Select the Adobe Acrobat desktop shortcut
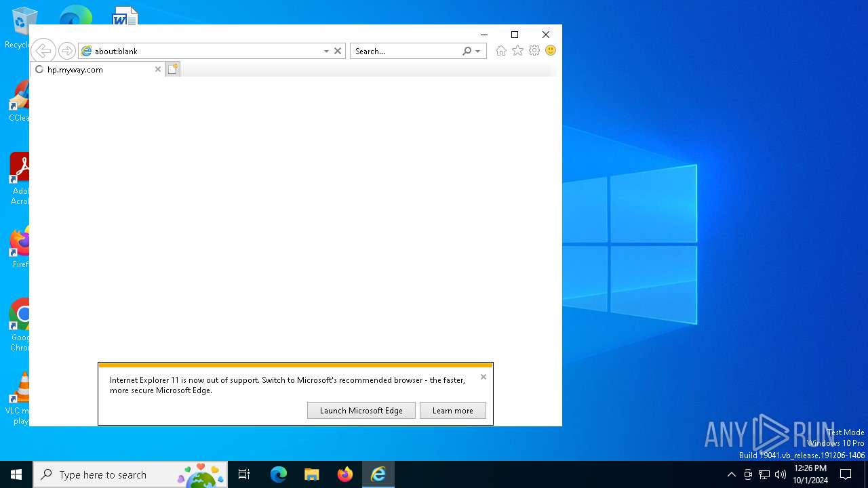 [x=19, y=179]
